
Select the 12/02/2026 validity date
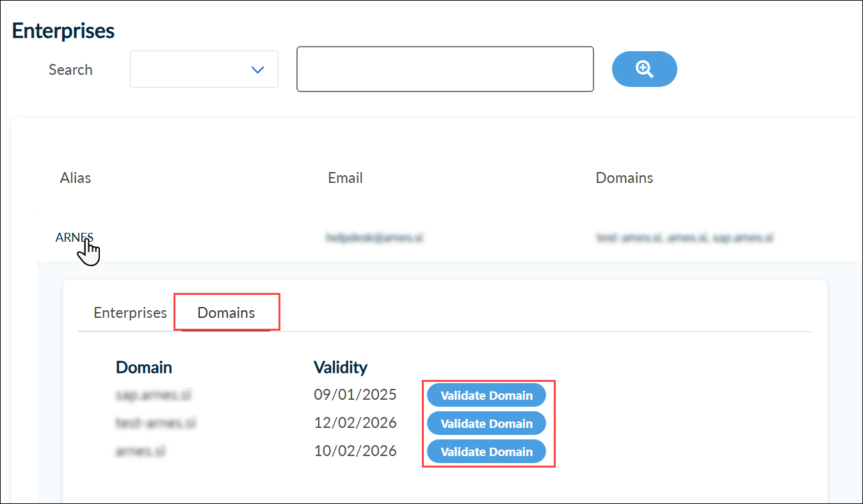355,423
